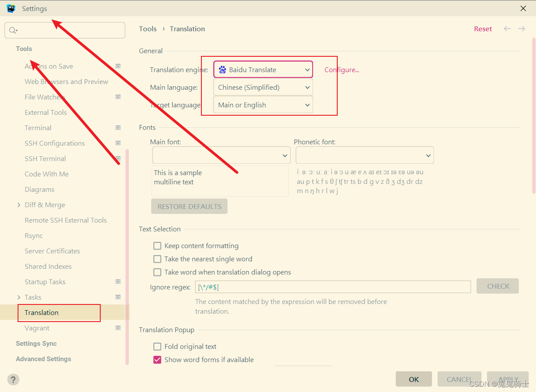Select Translation in the settings tree

click(x=41, y=312)
